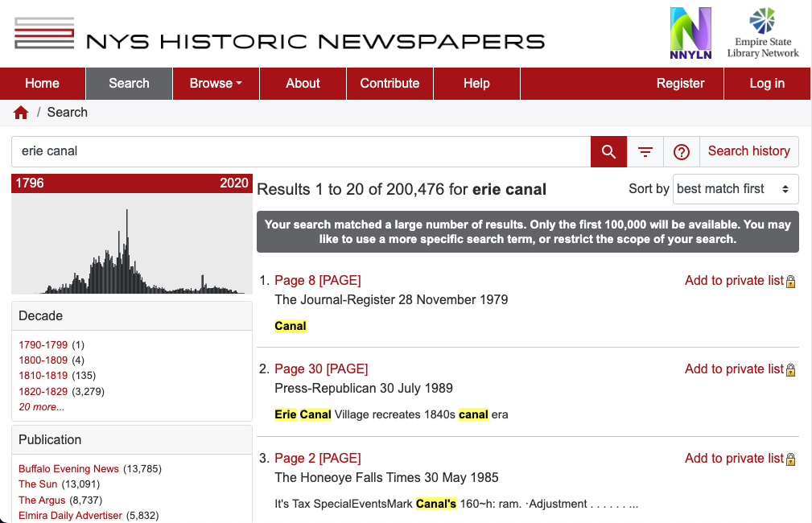Filter by publication The Sun
This screenshot has width=812, height=523.
38,484
